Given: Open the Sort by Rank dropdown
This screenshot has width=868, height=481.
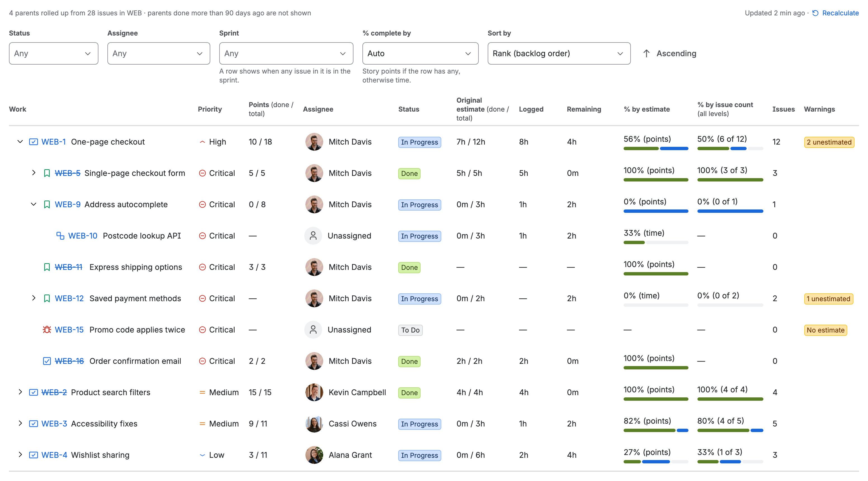Looking at the screenshot, I should point(559,54).
